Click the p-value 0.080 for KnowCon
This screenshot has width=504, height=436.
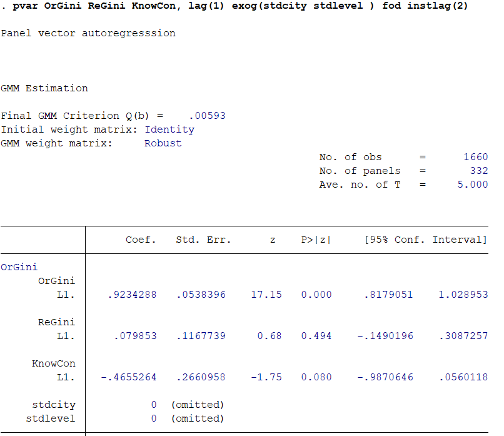316,377
